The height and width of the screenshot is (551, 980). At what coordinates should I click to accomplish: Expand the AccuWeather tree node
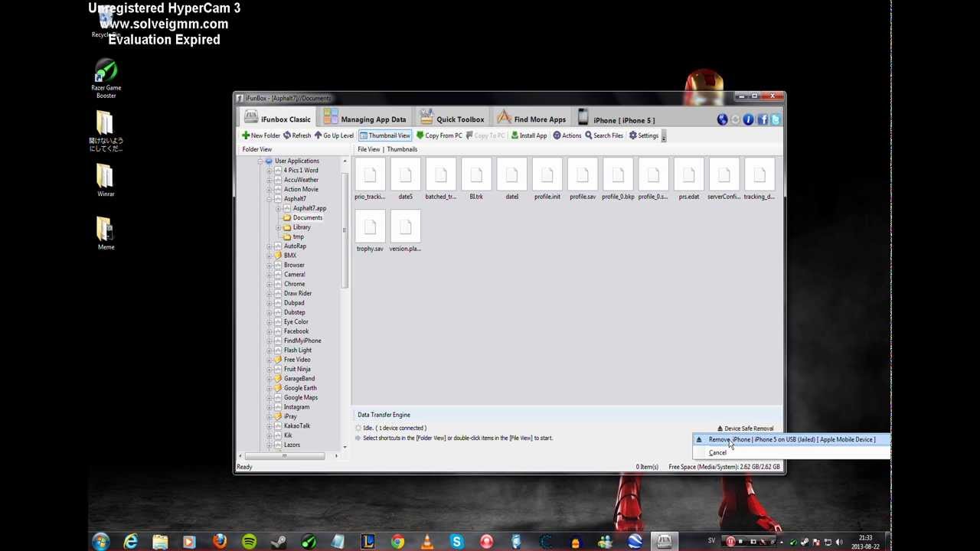269,180
